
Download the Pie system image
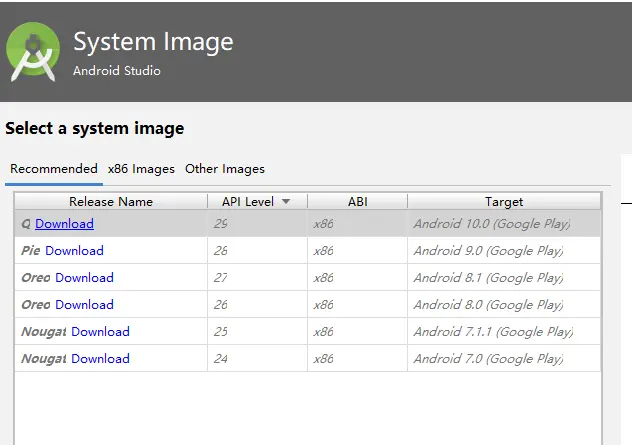click(74, 251)
